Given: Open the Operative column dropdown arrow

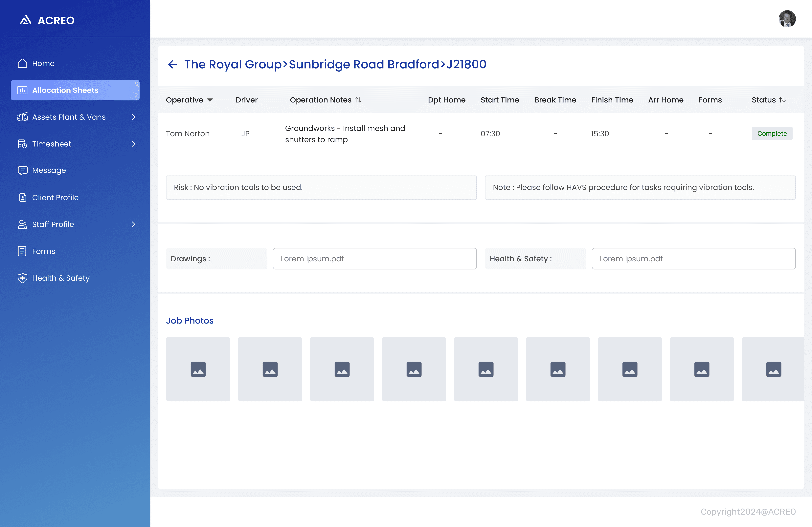Looking at the screenshot, I should coord(210,100).
